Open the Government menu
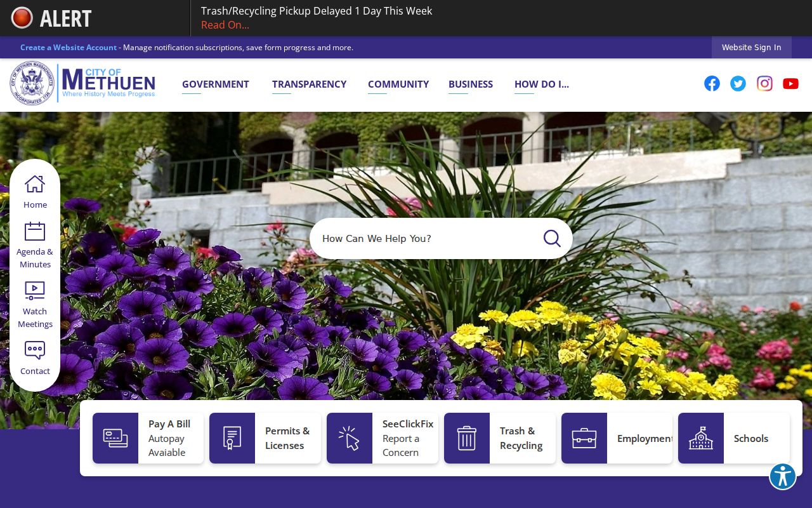The height and width of the screenshot is (508, 812). (x=216, y=84)
